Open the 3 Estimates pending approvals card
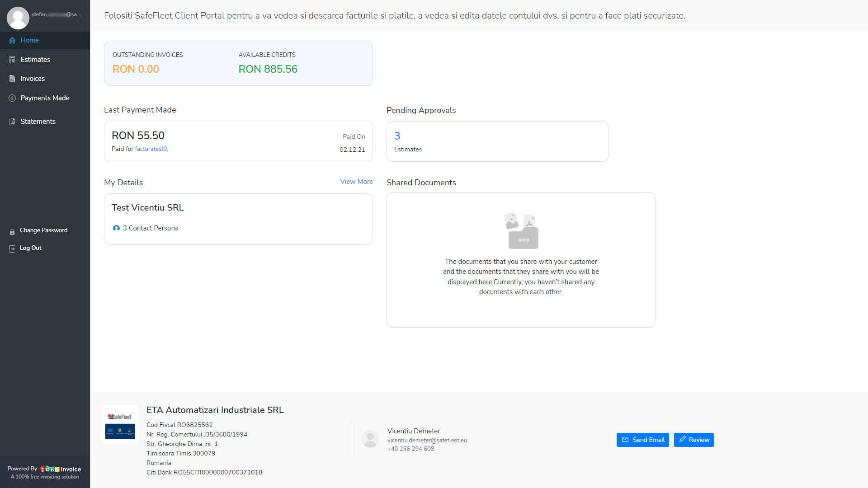 (497, 141)
